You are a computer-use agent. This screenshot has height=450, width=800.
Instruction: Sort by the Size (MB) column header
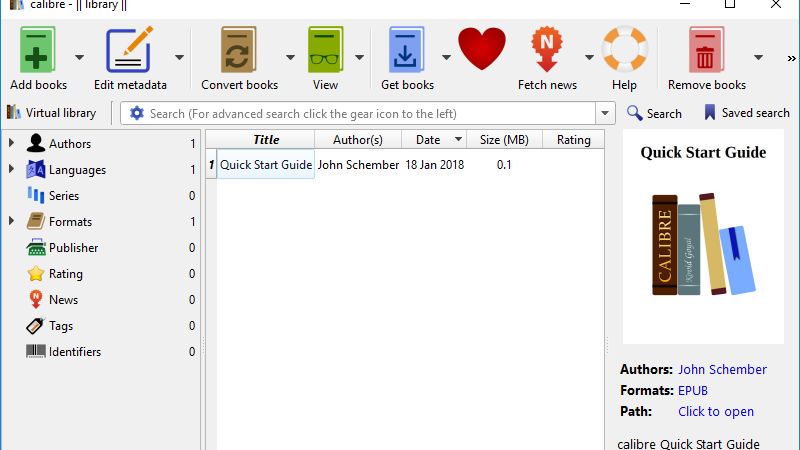coord(504,139)
